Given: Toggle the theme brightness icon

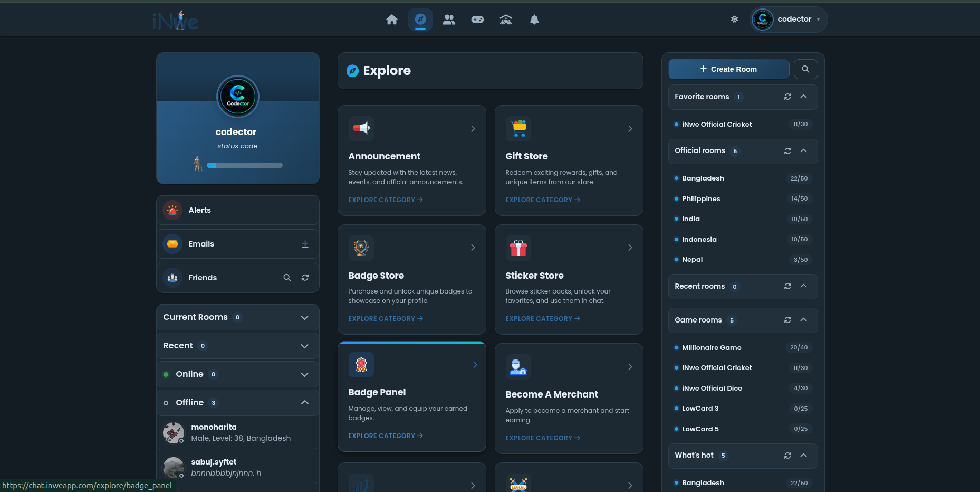Looking at the screenshot, I should (x=734, y=19).
